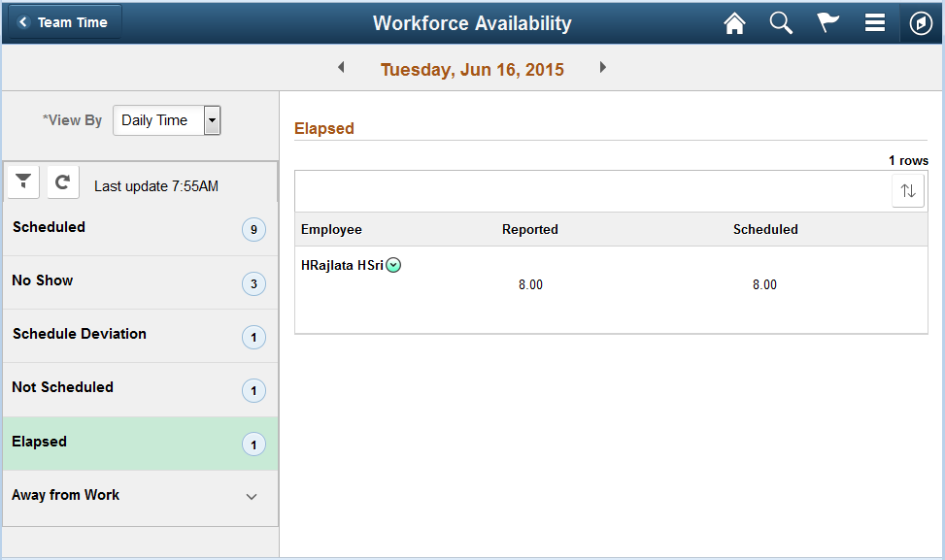Click the Reported column header
The width and height of the screenshot is (945, 560).
[x=529, y=229]
